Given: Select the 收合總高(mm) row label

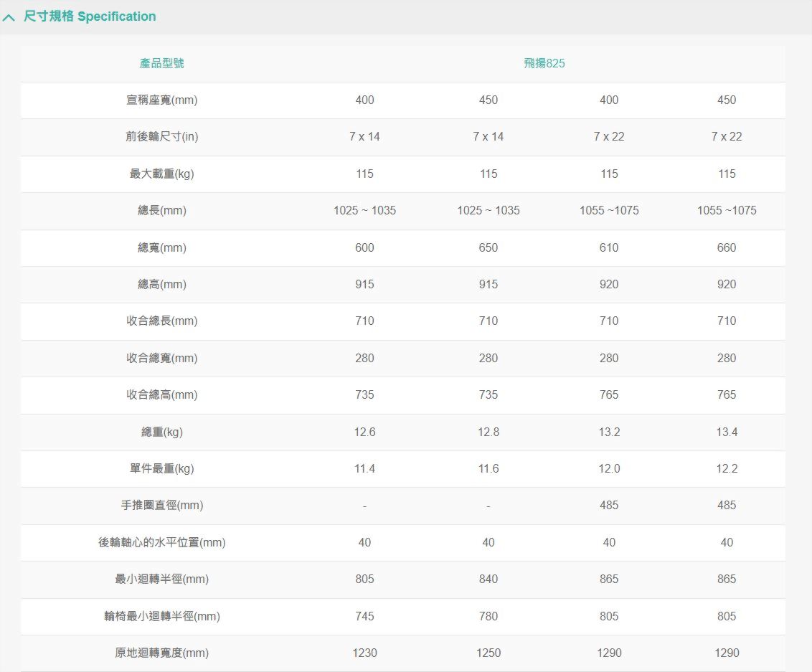Looking at the screenshot, I should click(161, 395).
